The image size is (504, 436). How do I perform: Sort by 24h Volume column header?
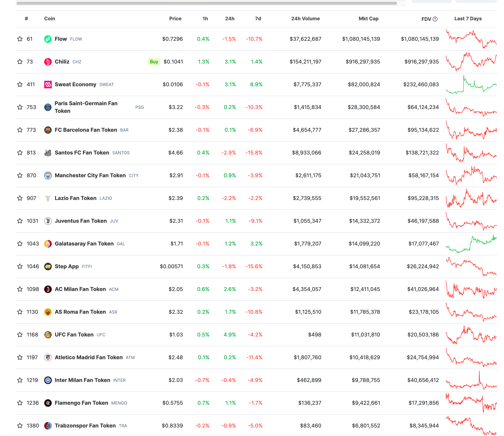pyautogui.click(x=305, y=19)
